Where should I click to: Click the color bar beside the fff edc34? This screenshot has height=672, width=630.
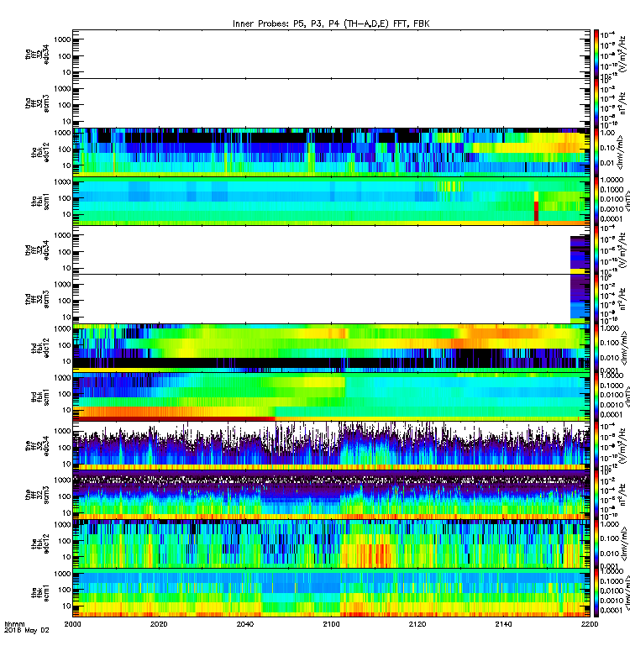tap(596, 446)
